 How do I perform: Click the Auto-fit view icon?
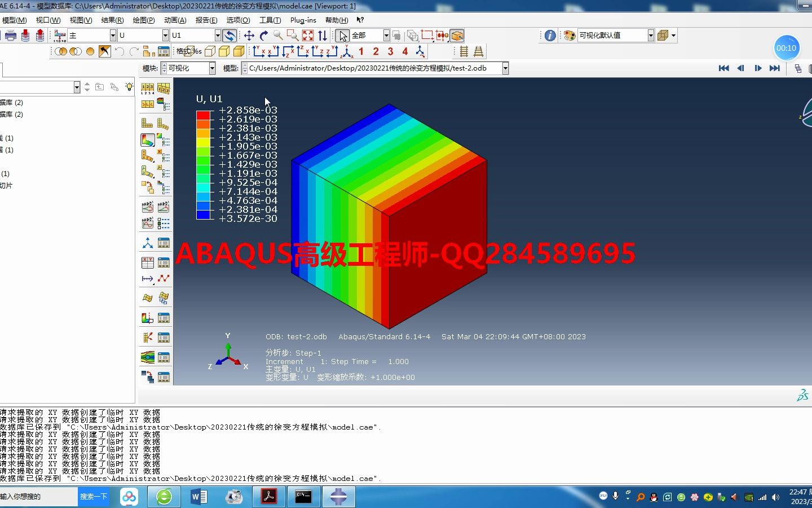coord(307,36)
